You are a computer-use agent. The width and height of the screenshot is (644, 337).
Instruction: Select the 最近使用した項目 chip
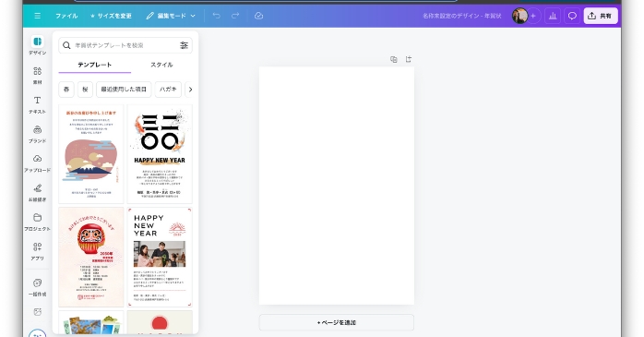click(124, 90)
